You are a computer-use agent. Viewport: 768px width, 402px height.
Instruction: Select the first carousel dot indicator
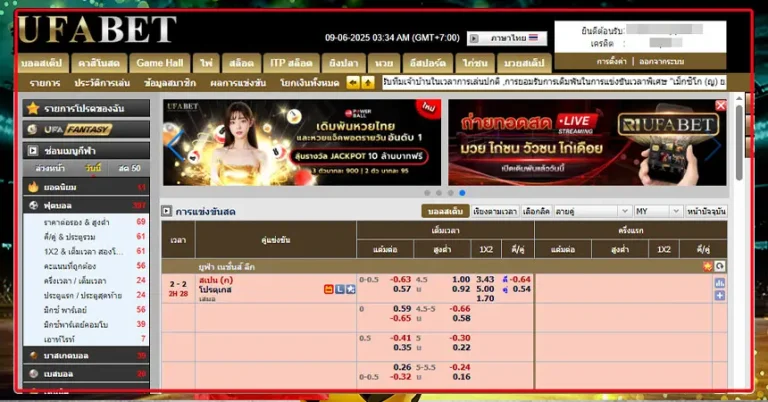click(x=427, y=193)
